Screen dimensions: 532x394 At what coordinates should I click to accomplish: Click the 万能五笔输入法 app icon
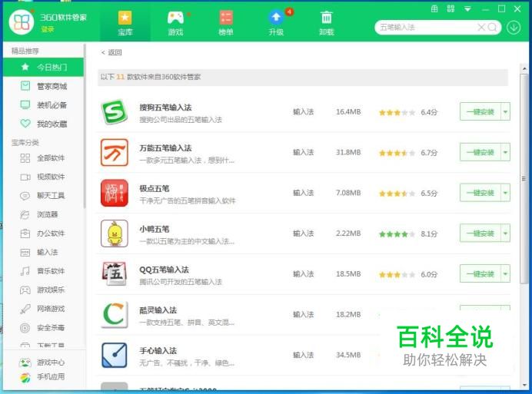click(x=115, y=152)
